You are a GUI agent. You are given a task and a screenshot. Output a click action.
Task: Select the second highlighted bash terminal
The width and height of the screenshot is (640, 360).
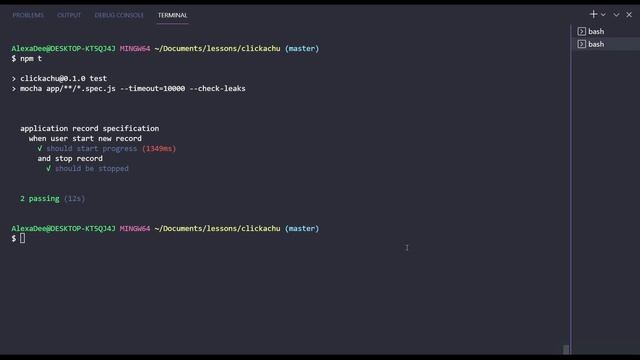tap(606, 44)
